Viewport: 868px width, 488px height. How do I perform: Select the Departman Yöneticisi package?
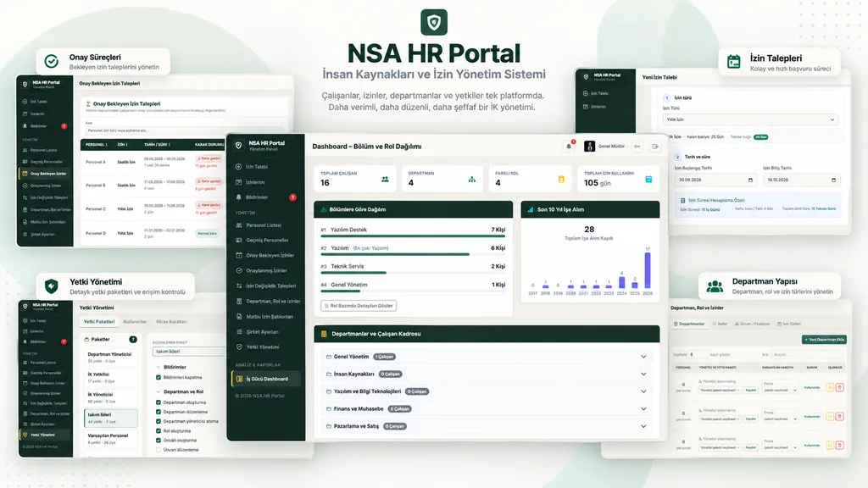[x=111, y=358]
